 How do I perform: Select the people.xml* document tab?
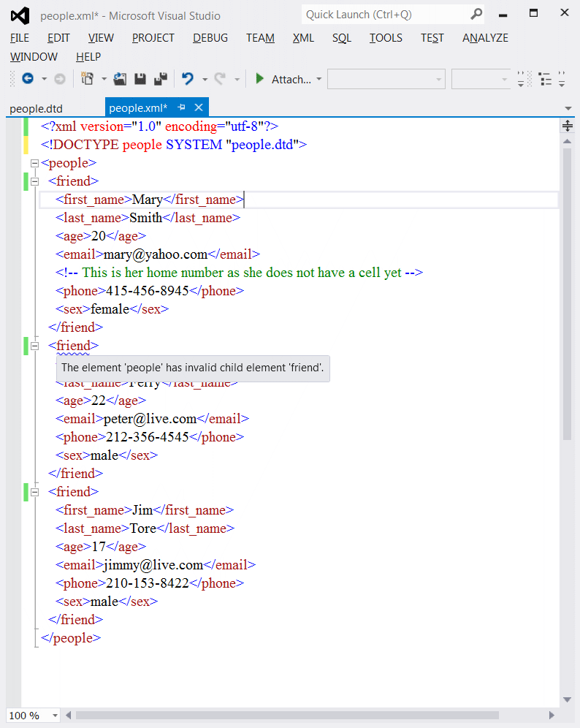138,107
